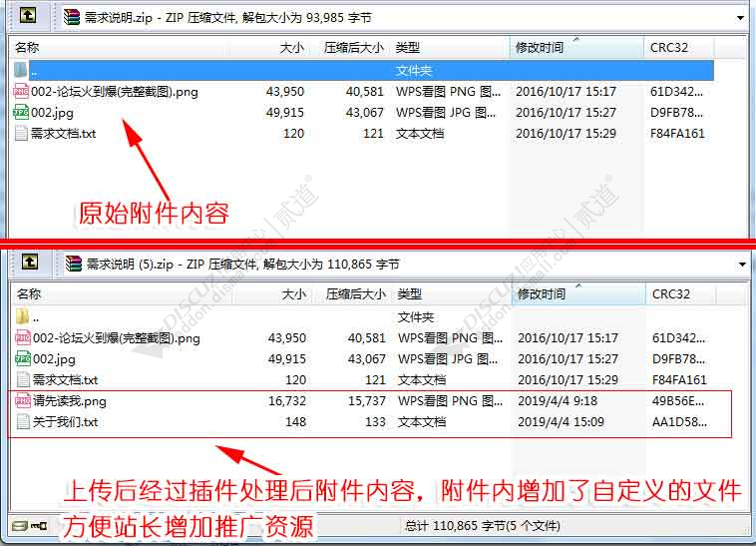This screenshot has height=546, width=756.
Task: Click size 49,915 in 需求说明.zip window
Action: click(x=285, y=113)
